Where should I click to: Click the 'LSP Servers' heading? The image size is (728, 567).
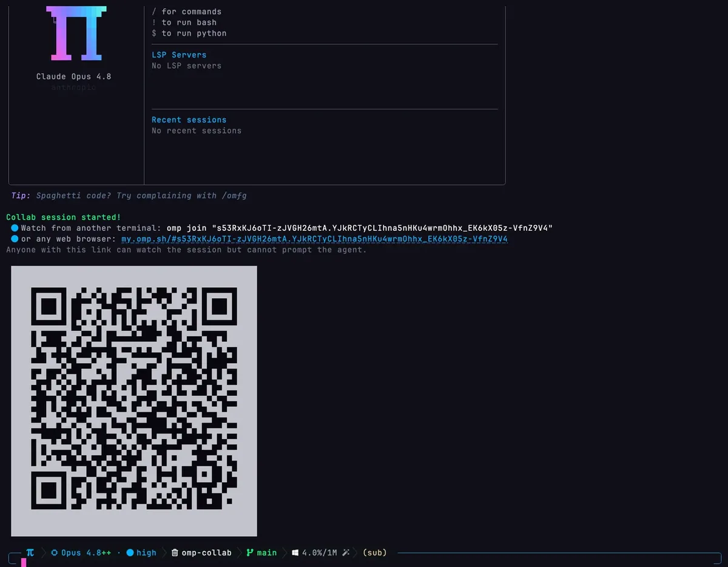tap(179, 55)
